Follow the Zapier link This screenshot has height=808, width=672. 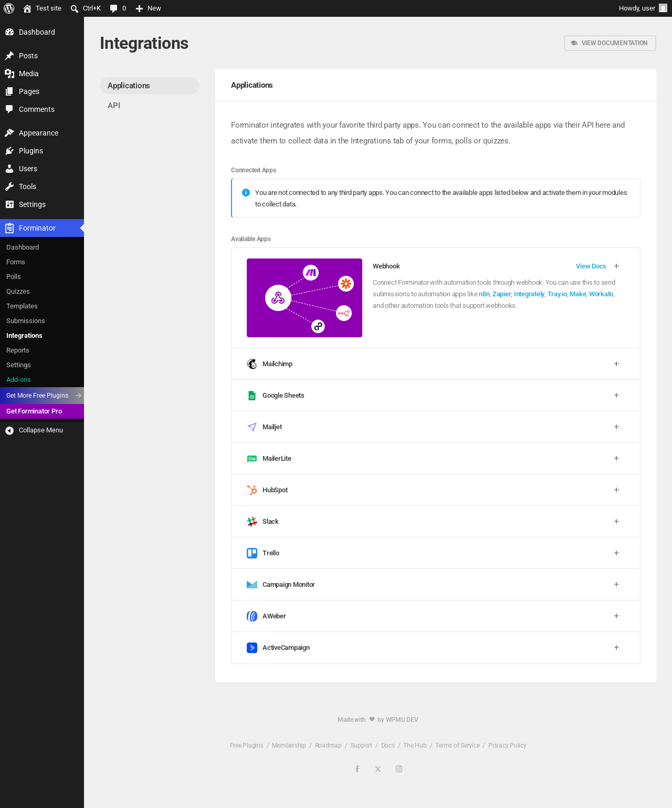pyautogui.click(x=501, y=294)
